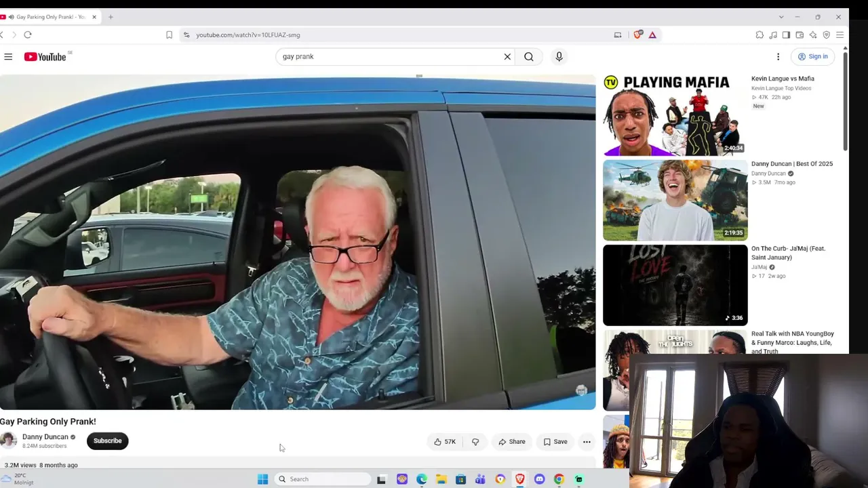
Task: Open YouTube settings three-dot menu
Action: point(778,57)
